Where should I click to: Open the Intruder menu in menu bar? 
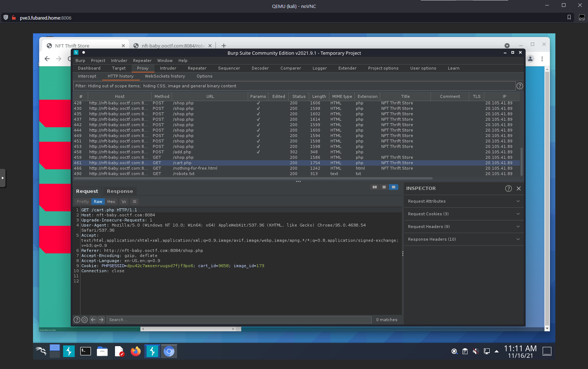[x=119, y=61]
